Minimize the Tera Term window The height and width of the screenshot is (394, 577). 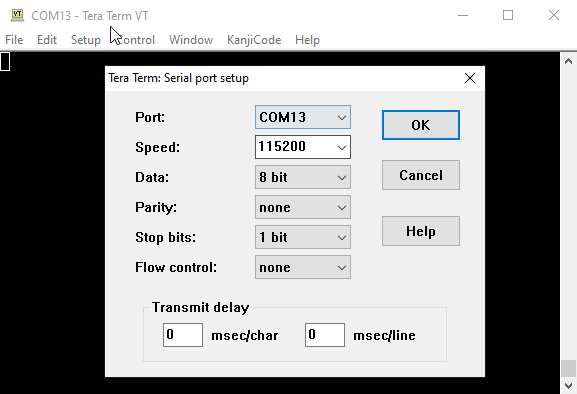pyautogui.click(x=463, y=15)
